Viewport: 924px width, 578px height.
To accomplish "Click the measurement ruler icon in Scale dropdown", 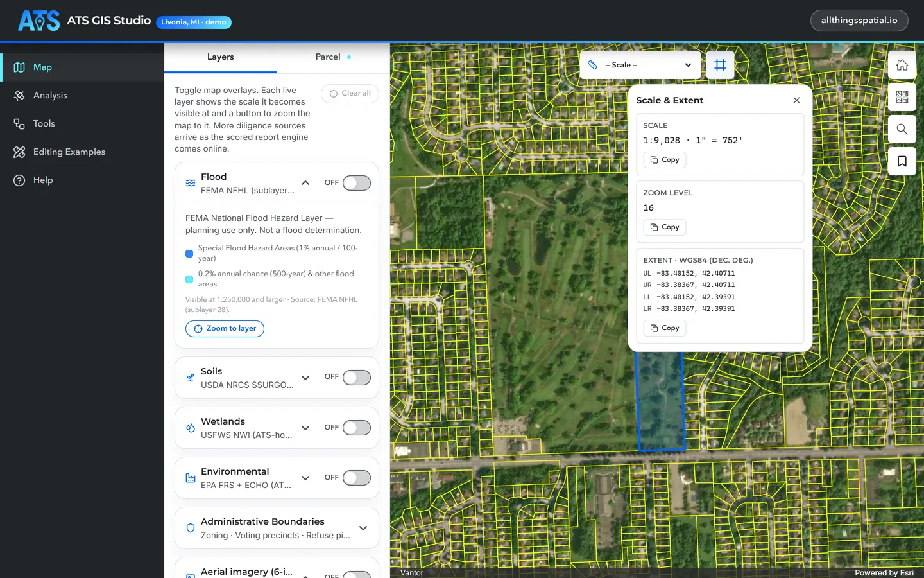I will (x=593, y=65).
